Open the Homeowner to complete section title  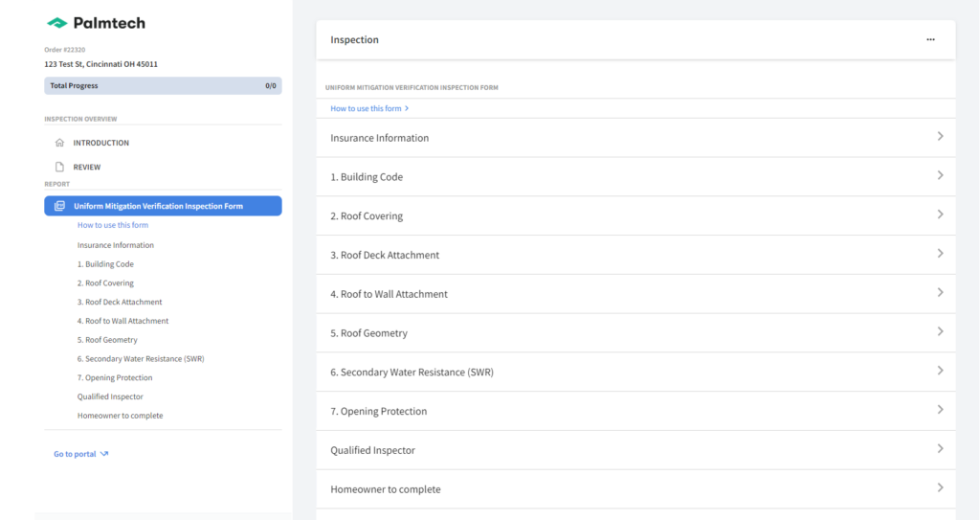point(386,489)
